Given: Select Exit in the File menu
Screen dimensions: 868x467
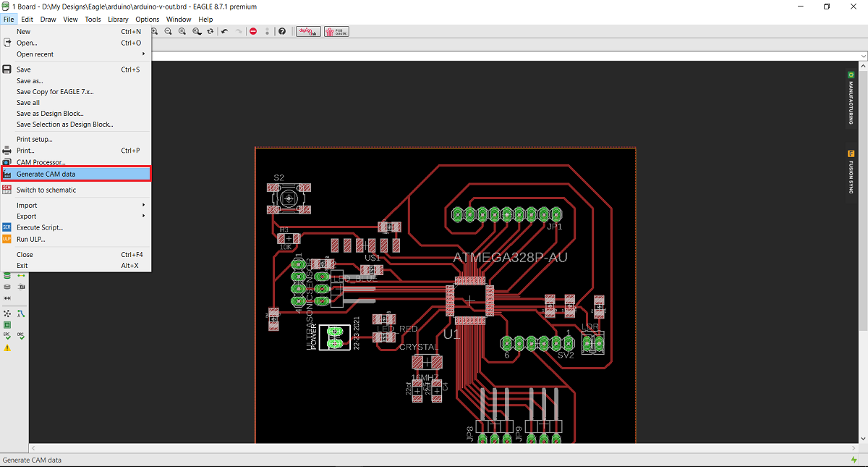Looking at the screenshot, I should (x=76, y=266).
